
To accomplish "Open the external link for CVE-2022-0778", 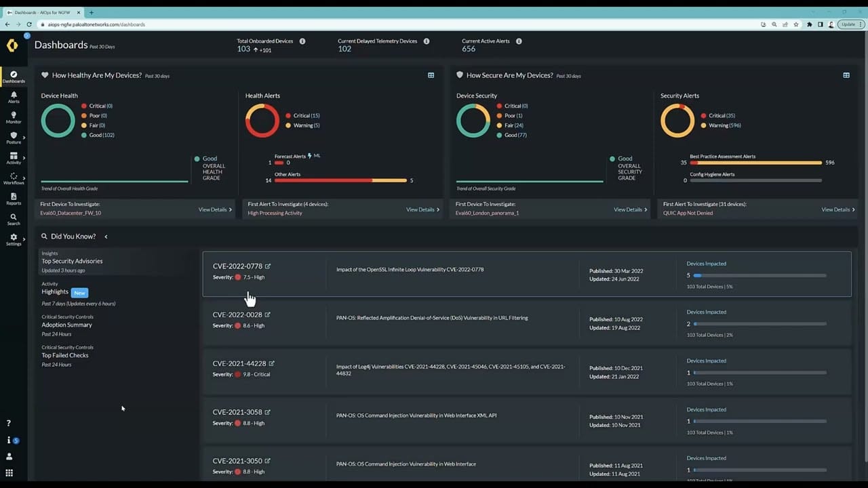I will 268,266.
